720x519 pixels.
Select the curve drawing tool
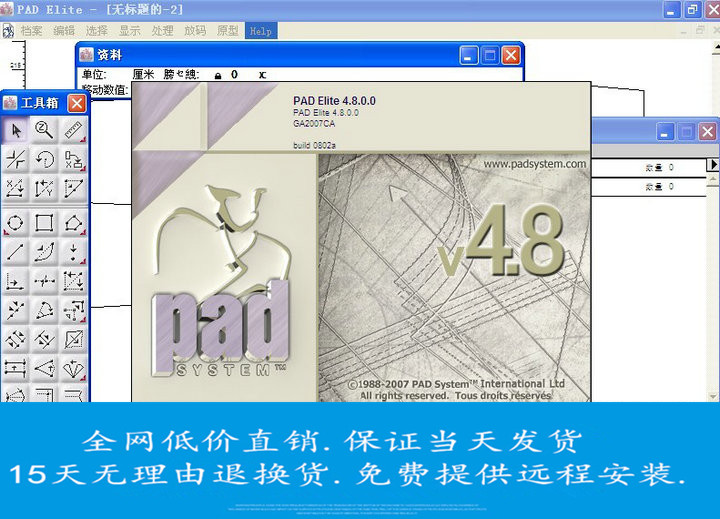click(44, 252)
